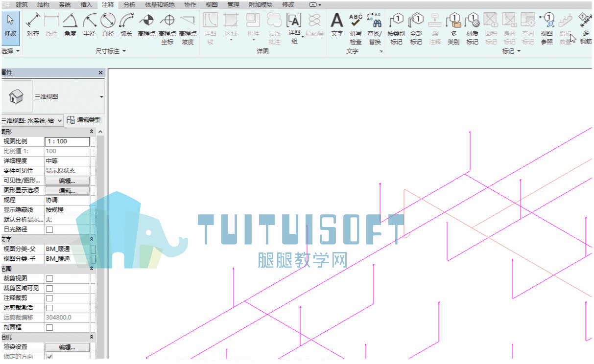Toggle the 日光路径 sun path checkbox
Viewport: 594px width, 364px height.
coord(49,229)
